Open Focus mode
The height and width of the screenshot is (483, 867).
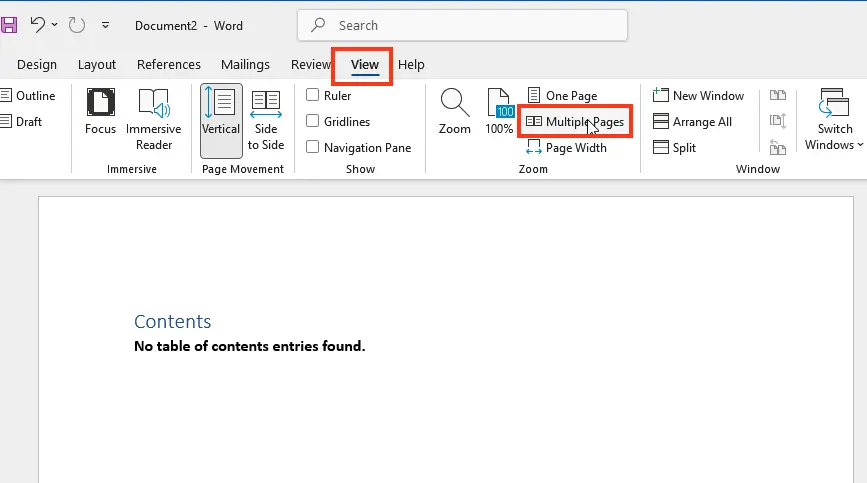coord(100,112)
